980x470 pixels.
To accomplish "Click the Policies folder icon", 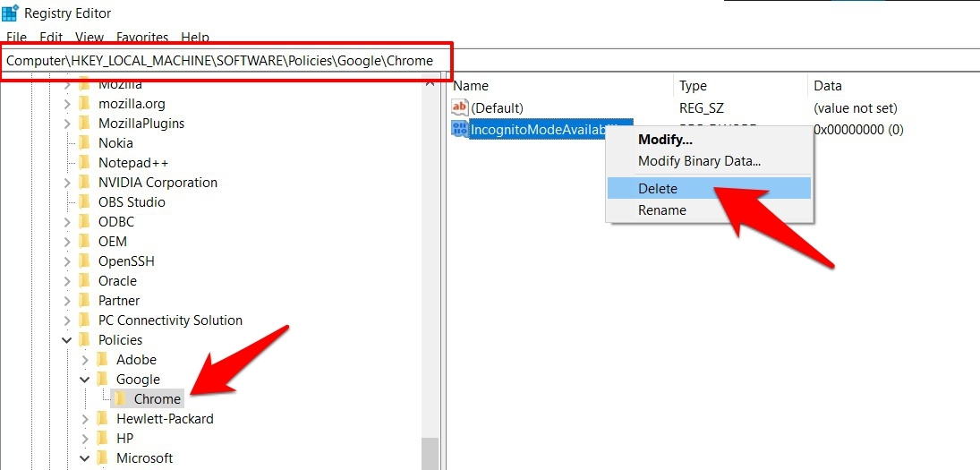I will (x=85, y=340).
